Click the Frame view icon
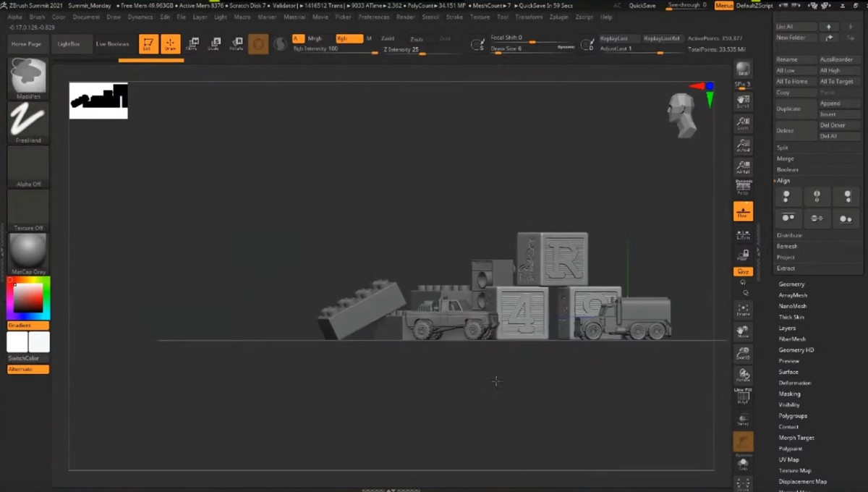 (x=743, y=310)
